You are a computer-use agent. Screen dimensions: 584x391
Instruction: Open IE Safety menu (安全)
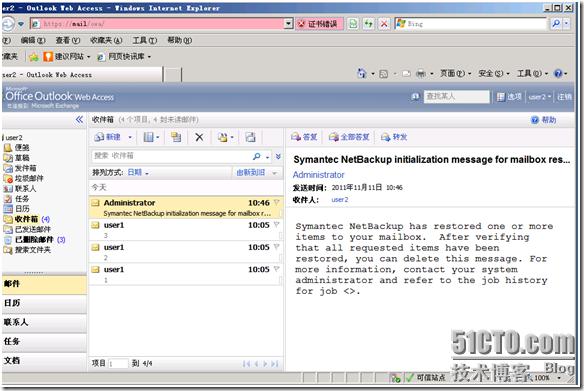point(493,74)
